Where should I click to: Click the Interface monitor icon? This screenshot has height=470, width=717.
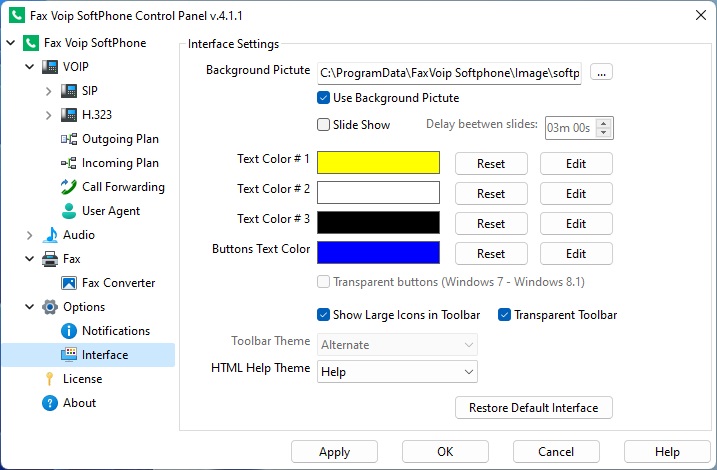point(69,355)
